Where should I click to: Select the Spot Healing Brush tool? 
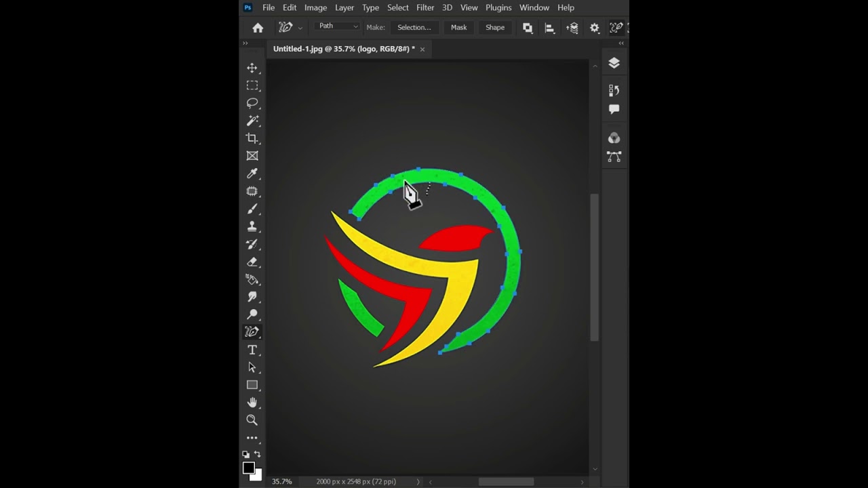[x=252, y=191]
